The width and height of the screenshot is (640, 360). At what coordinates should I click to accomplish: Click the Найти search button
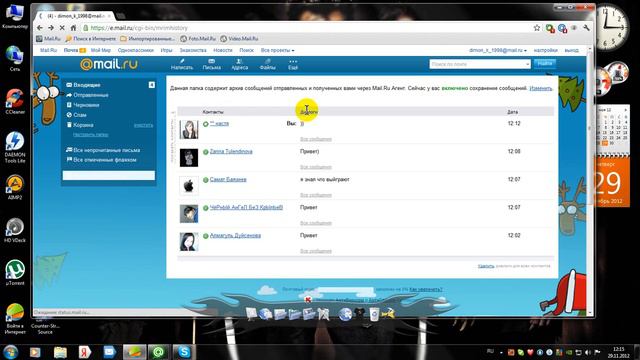(x=544, y=64)
